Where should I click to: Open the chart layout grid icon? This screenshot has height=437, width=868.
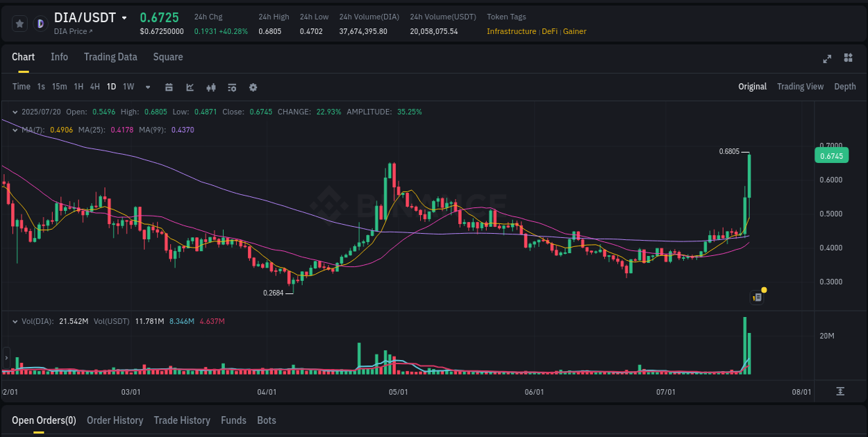point(848,59)
